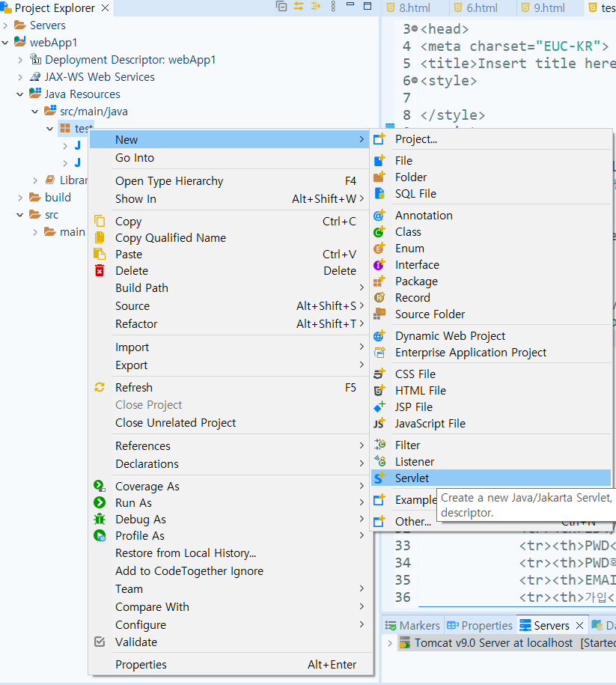Open the Properties view tab

tap(480, 626)
